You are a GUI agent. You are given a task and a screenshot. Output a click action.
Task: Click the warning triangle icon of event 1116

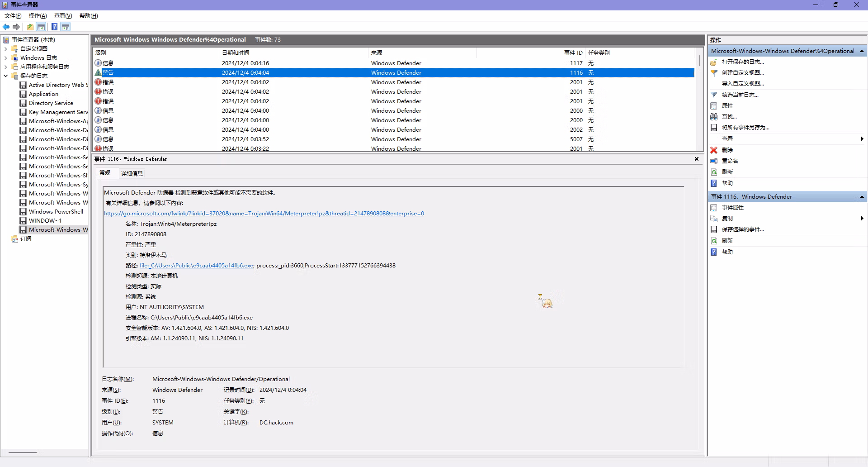click(x=98, y=72)
